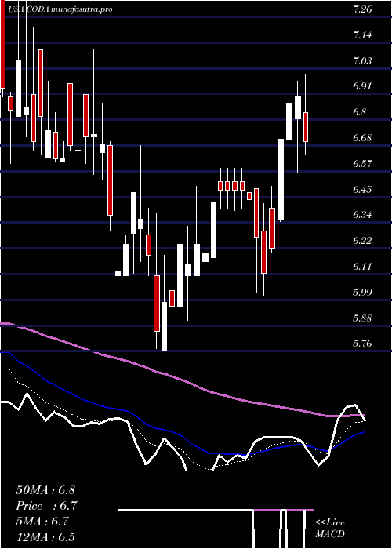Click the 6.34 price axis label
Viewport: 392px width, 549px height.
362,215
